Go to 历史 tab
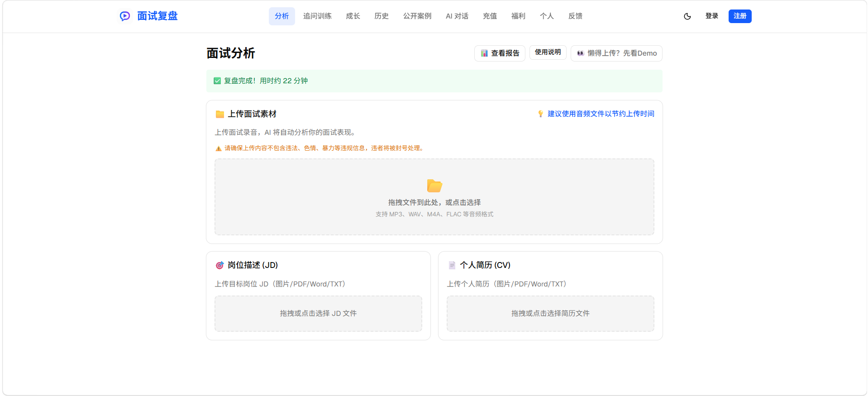 click(382, 16)
